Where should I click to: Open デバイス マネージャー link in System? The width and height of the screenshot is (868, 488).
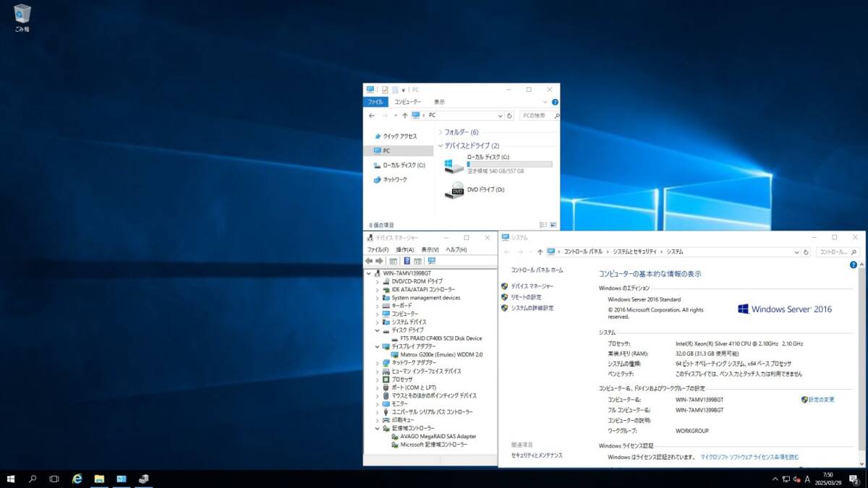532,286
